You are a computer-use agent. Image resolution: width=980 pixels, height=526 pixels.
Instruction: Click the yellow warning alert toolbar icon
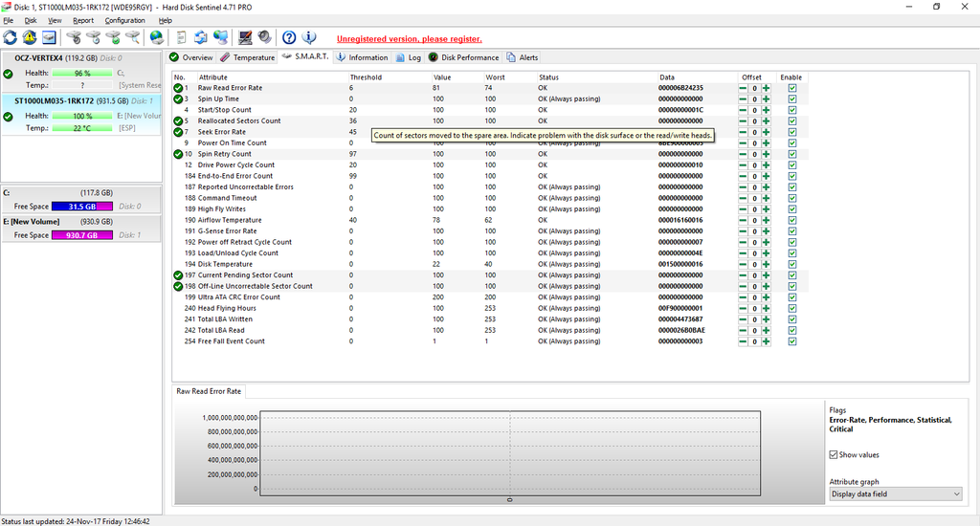pos(30,38)
